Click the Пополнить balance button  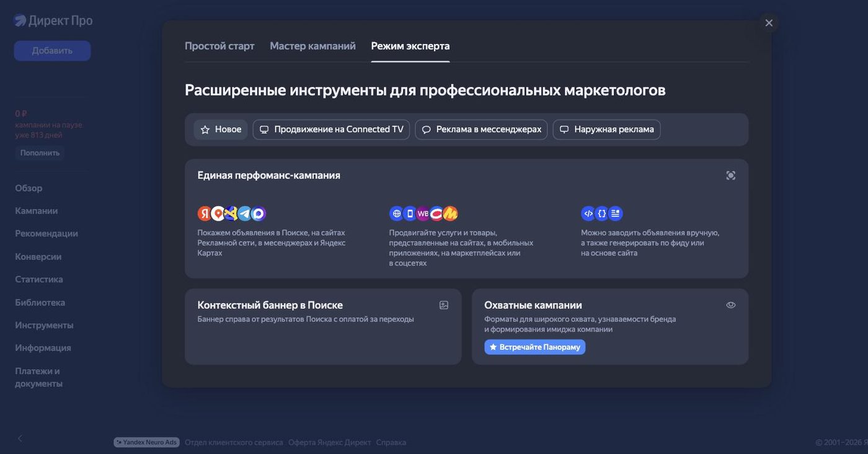point(40,153)
